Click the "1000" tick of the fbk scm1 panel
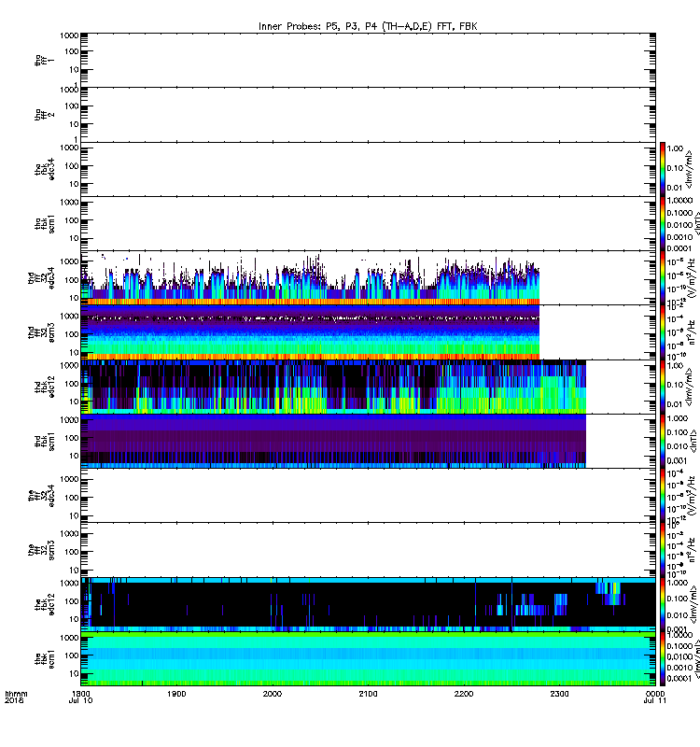Screen dimensions: 700x747 [69, 638]
